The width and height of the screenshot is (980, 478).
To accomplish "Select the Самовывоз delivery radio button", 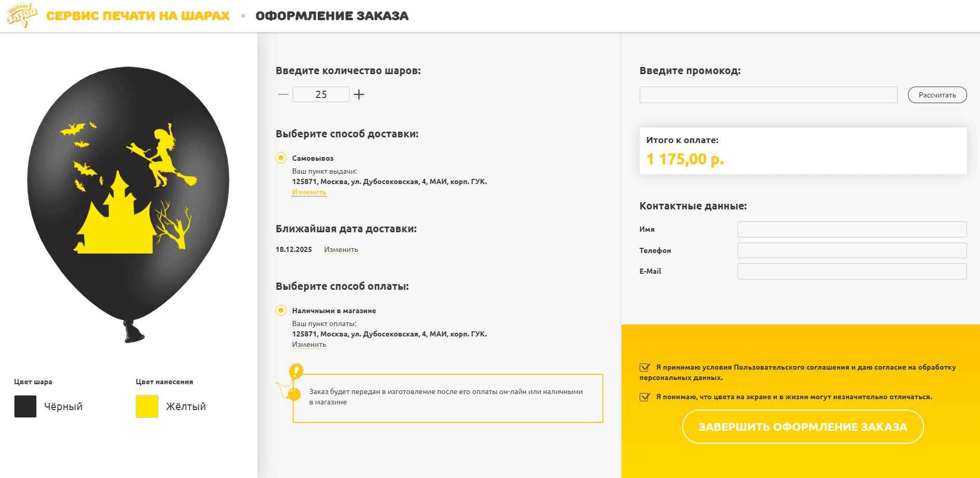I will click(x=281, y=158).
